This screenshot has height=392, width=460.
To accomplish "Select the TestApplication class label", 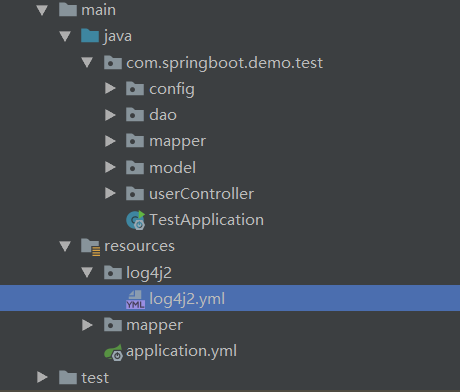I will coord(206,220).
